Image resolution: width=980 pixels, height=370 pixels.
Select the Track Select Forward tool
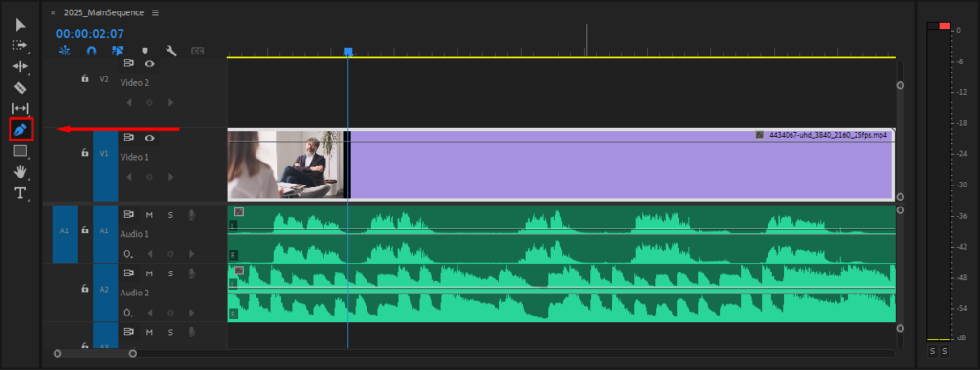pyautogui.click(x=21, y=46)
